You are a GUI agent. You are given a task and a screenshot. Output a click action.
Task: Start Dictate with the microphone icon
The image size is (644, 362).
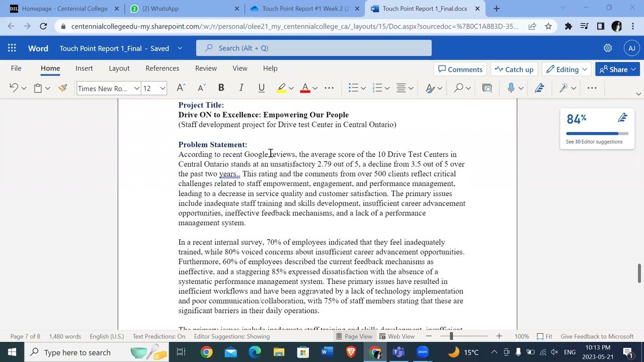coord(511,88)
